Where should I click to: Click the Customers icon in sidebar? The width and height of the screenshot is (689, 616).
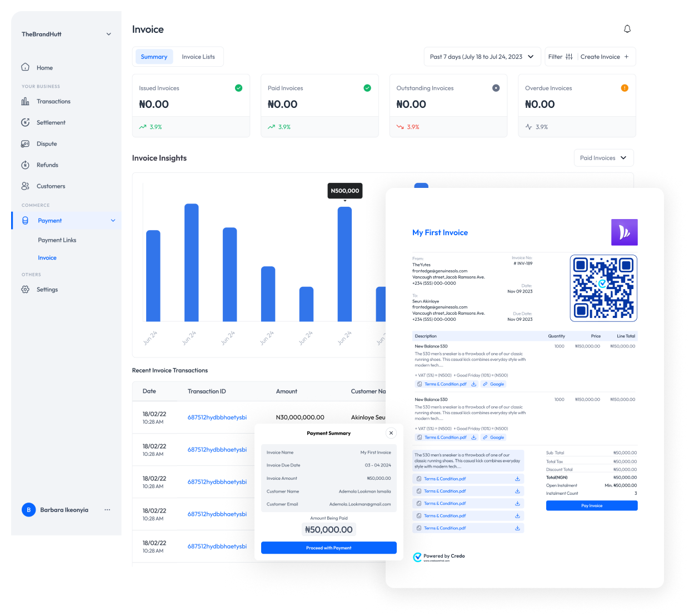coord(25,186)
